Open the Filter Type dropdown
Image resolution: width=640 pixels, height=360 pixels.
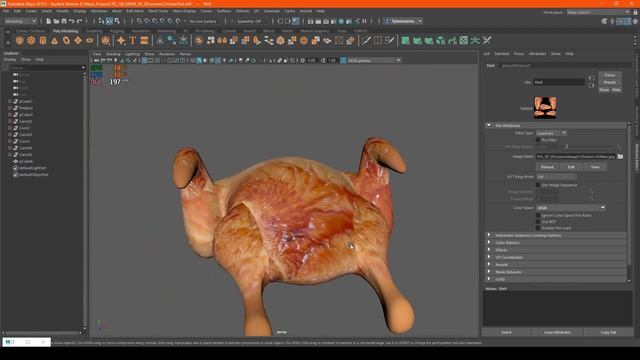click(551, 133)
